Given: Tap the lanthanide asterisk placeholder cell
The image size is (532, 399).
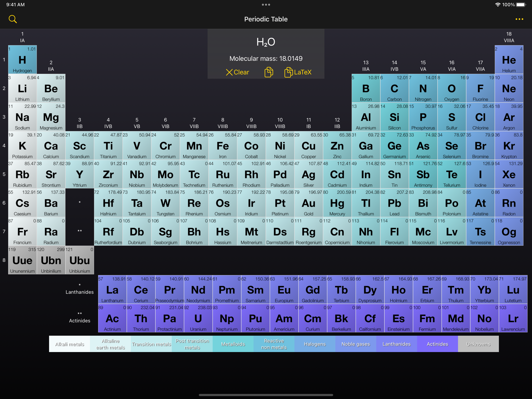Looking at the screenshot, I should [x=80, y=202].
